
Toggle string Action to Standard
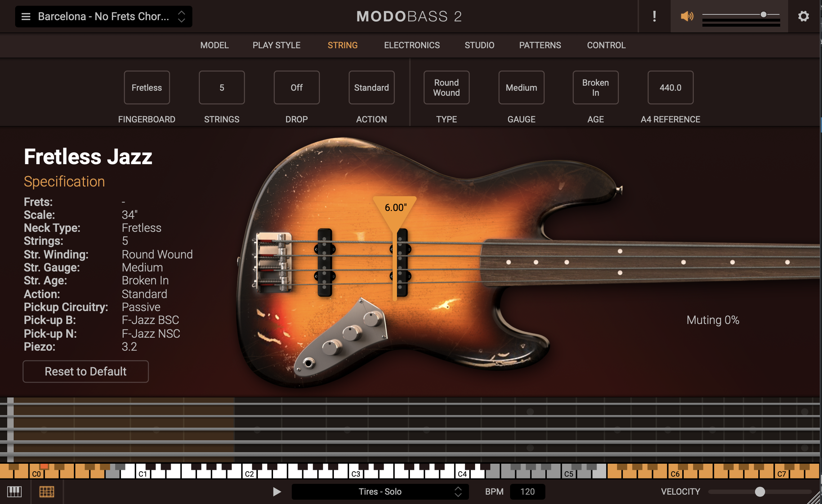[x=371, y=87]
